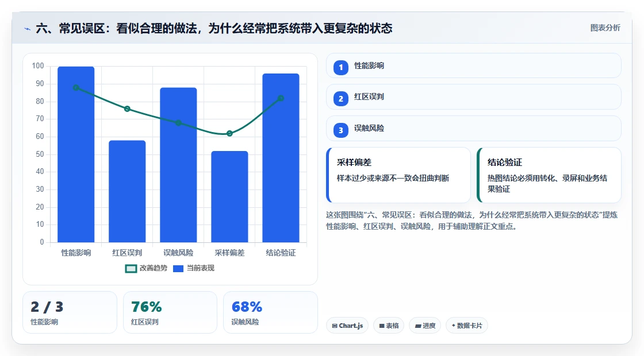Image resolution: width=644 pixels, height=356 pixels.
Task: Click the 误触风险 bar in the chart
Action: [178, 165]
